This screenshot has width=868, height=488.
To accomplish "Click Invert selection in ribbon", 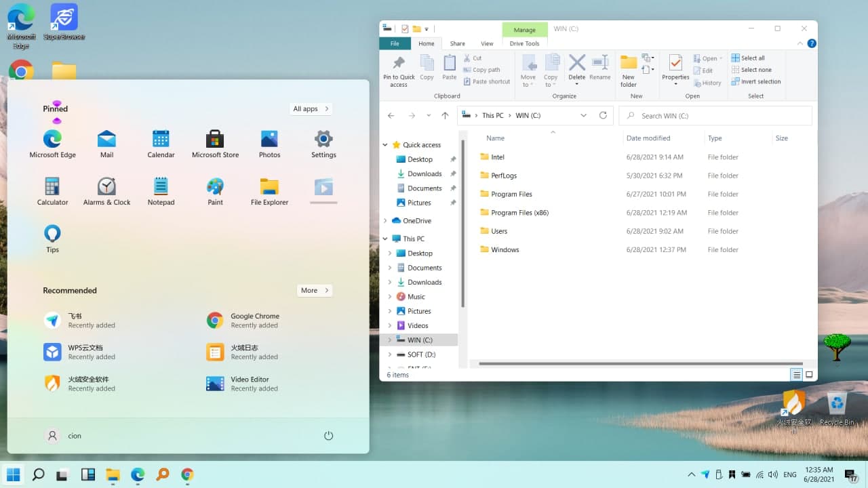I will [756, 81].
